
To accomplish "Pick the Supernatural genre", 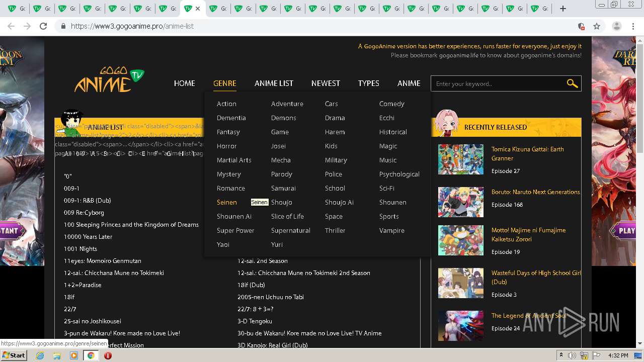I will [x=290, y=230].
